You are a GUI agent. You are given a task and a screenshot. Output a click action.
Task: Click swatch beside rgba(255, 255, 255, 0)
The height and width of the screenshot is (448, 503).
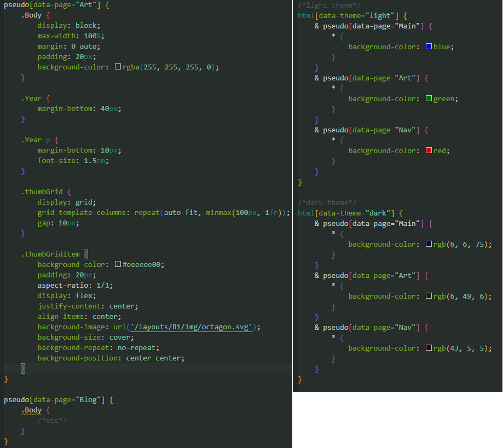click(x=118, y=67)
